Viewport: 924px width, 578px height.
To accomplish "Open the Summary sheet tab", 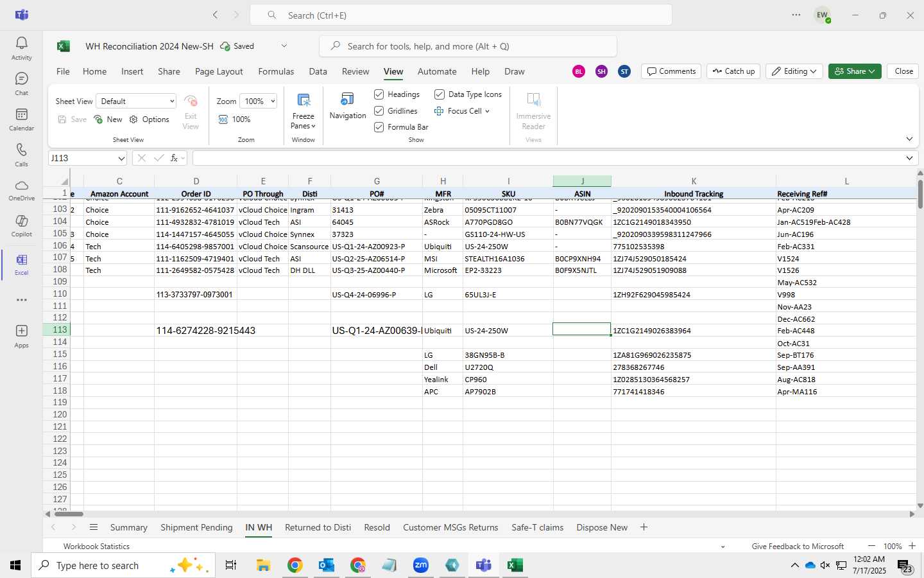I will point(128,527).
